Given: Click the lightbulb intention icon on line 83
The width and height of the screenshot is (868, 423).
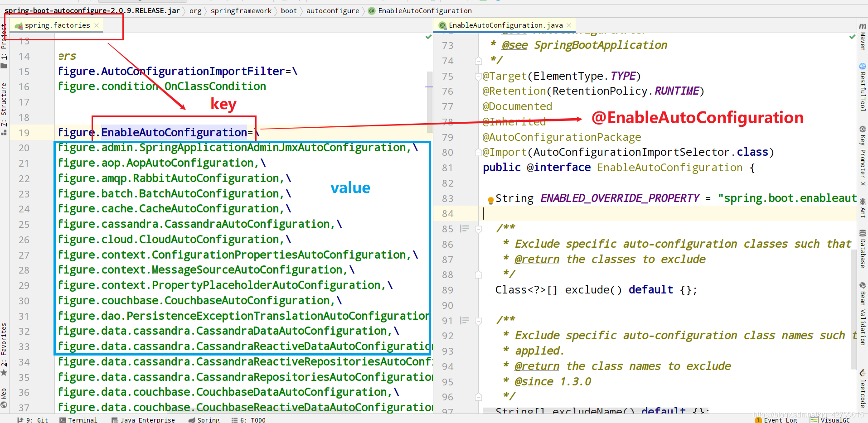Looking at the screenshot, I should [x=490, y=200].
